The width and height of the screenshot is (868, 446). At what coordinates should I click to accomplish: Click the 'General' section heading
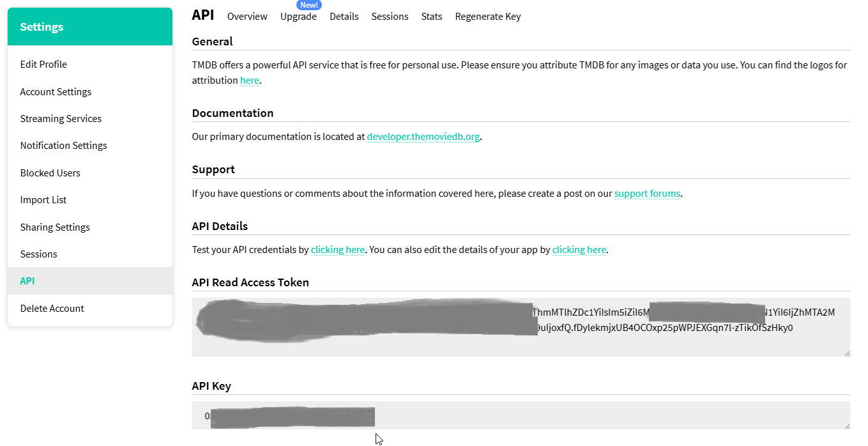coord(213,42)
